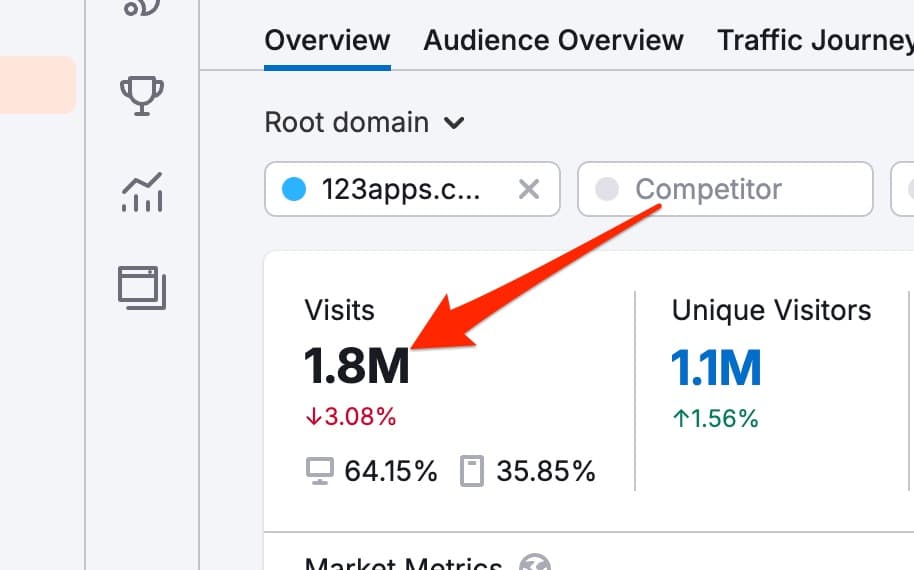Remove the 123apps domain with the X

coord(528,189)
